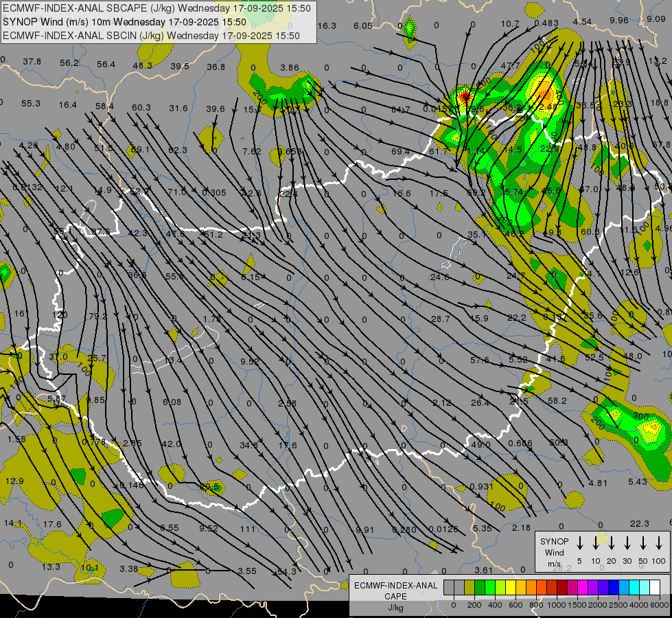The image size is (672, 618).
Task: Click the map value 4.81
Action: click(x=597, y=483)
